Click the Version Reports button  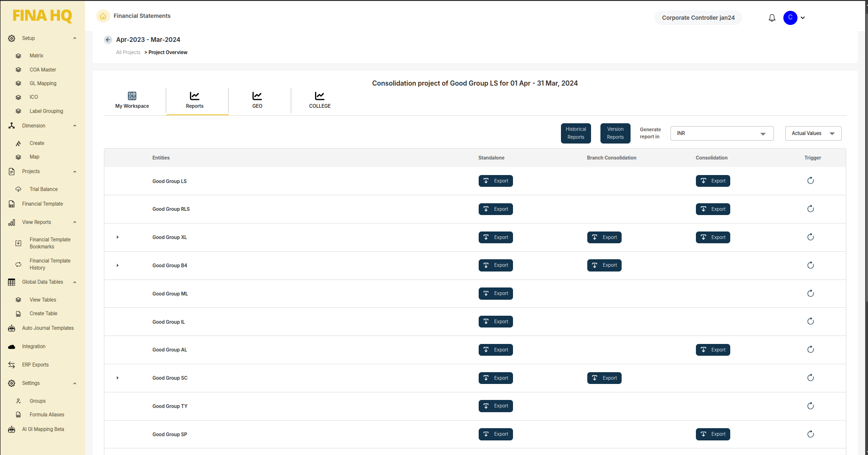(x=615, y=133)
